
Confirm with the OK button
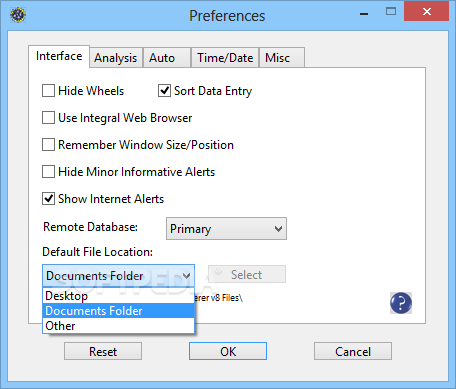tap(228, 351)
